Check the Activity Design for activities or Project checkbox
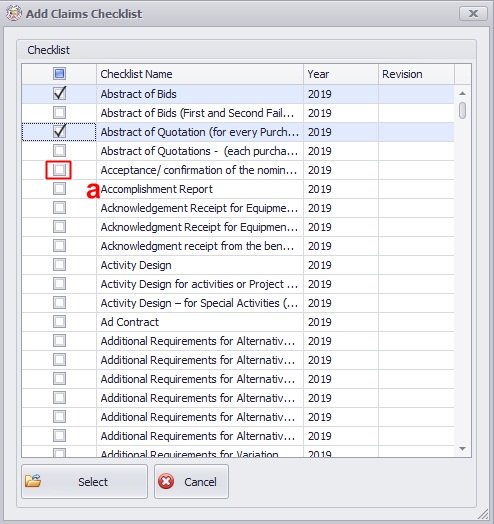Viewport: 494px width, 524px height. (59, 284)
